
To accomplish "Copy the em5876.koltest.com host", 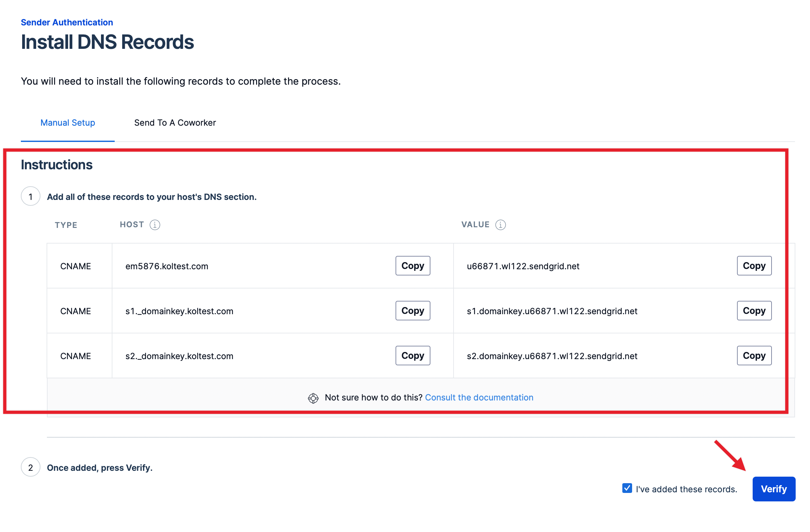I will pos(412,266).
